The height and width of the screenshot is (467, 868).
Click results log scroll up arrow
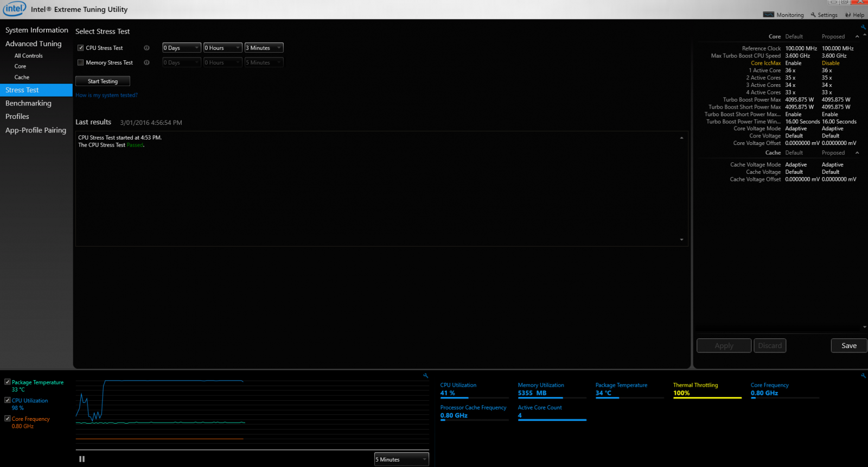681,138
